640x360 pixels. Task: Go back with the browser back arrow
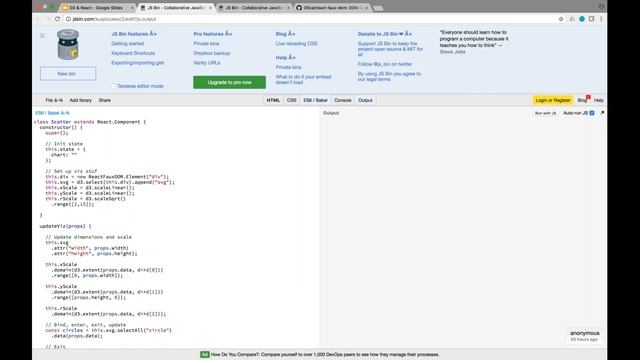click(x=38, y=19)
